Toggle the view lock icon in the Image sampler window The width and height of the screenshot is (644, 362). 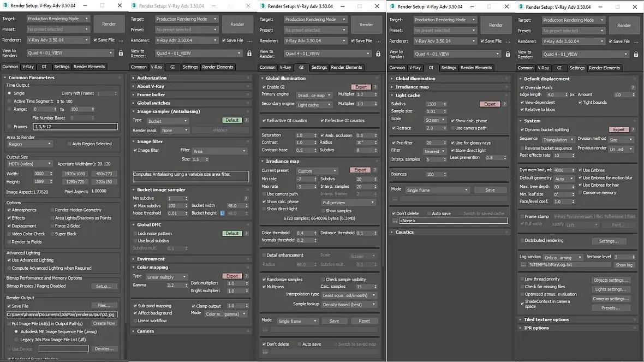coord(249,54)
